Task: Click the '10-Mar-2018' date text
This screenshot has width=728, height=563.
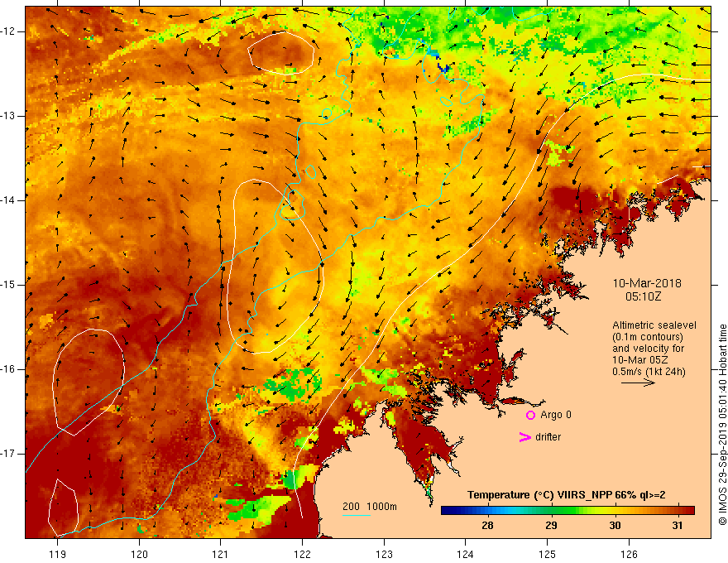Action: click(647, 283)
